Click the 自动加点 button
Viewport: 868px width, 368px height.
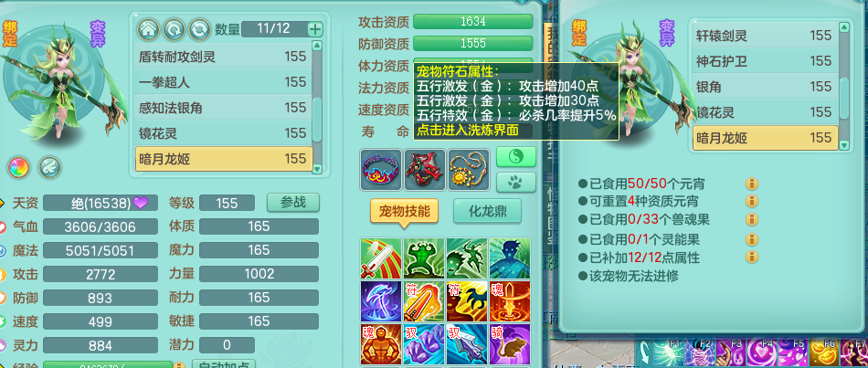click(x=223, y=364)
